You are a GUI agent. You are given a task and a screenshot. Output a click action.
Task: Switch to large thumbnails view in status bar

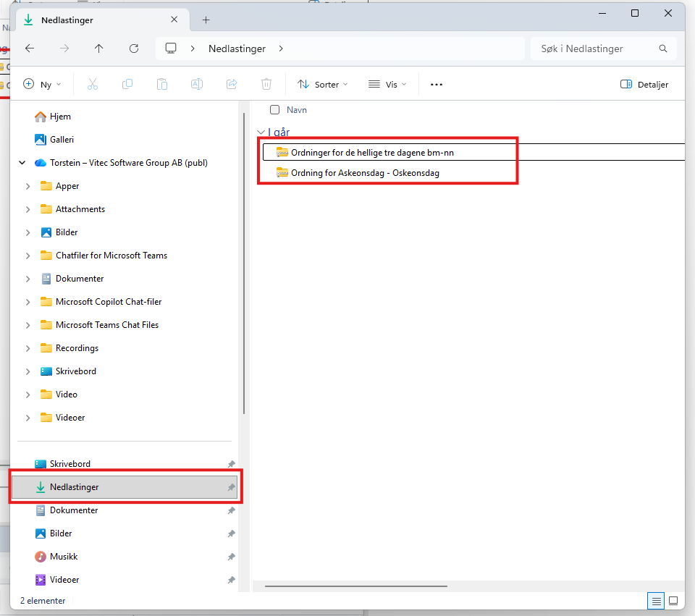click(673, 601)
